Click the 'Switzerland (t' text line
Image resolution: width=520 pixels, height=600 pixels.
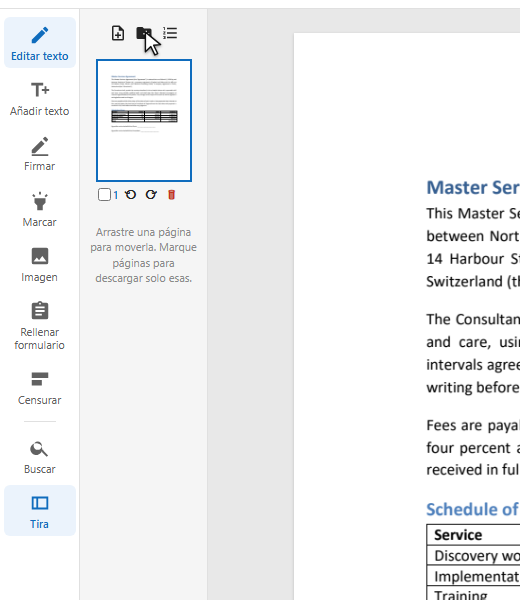(x=473, y=282)
